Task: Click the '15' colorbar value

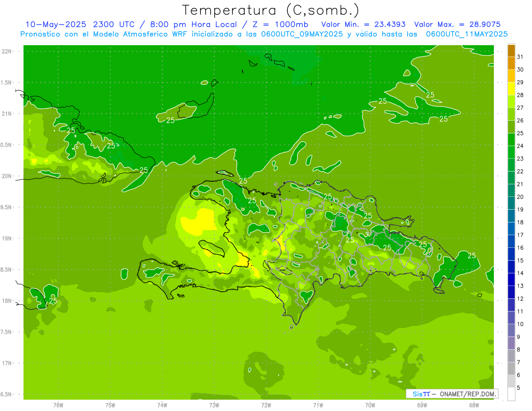Action: (x=520, y=260)
